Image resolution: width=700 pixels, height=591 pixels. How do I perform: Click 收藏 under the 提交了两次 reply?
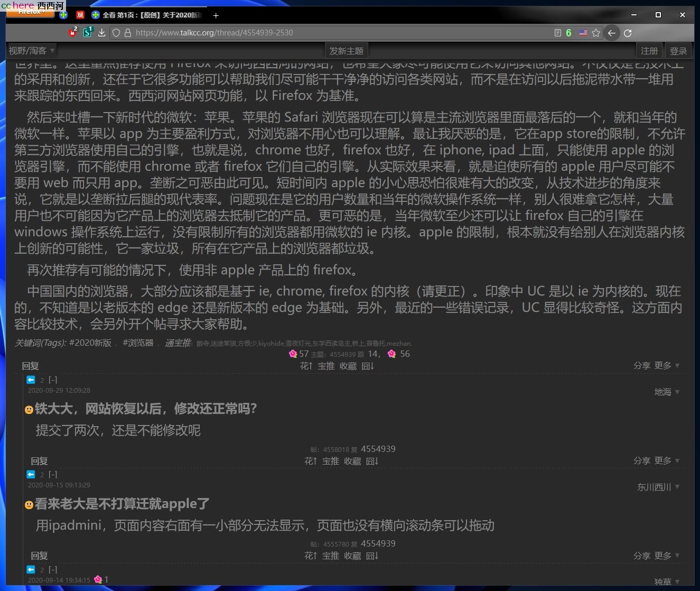click(352, 461)
